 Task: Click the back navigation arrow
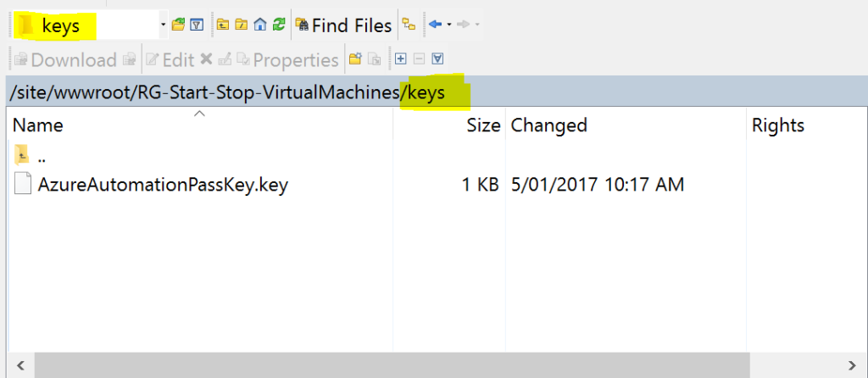coord(436,25)
